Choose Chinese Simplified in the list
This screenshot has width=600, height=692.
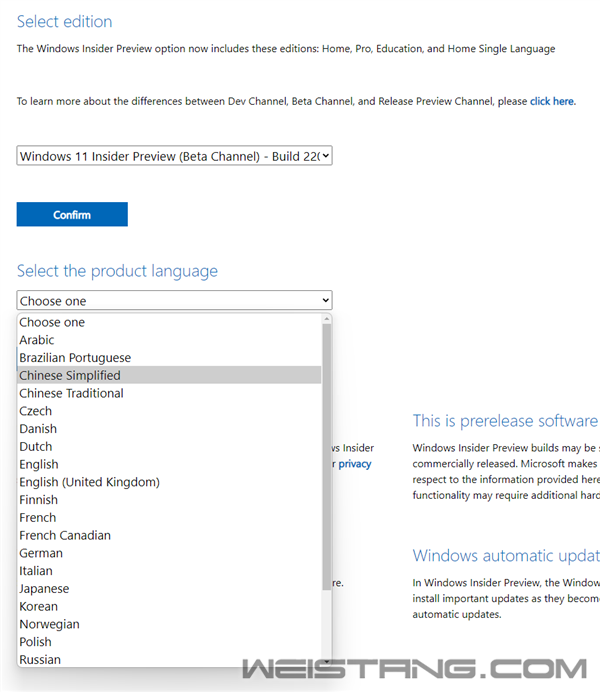[x=170, y=375]
